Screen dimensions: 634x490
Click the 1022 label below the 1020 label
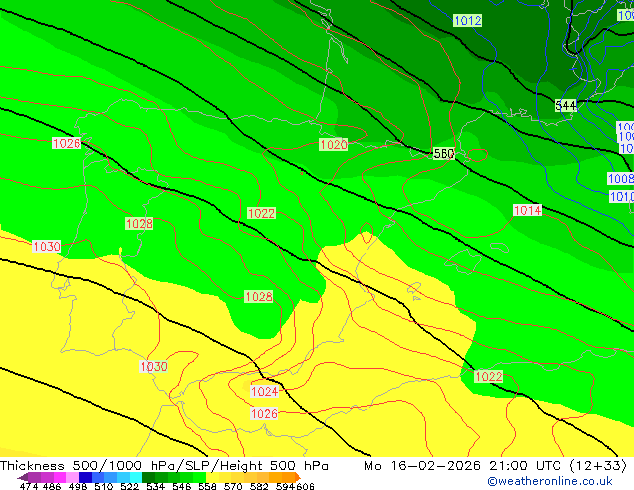coord(261,213)
